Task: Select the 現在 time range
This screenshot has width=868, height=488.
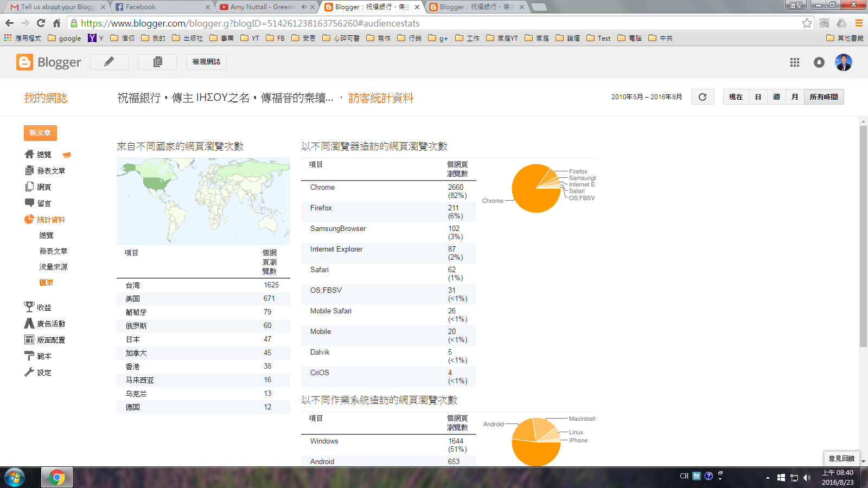Action: click(x=736, y=97)
